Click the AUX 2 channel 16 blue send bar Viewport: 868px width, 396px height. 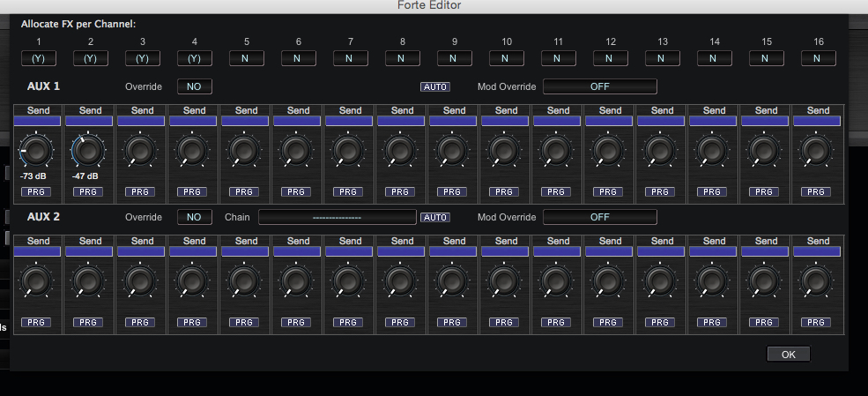[817, 251]
